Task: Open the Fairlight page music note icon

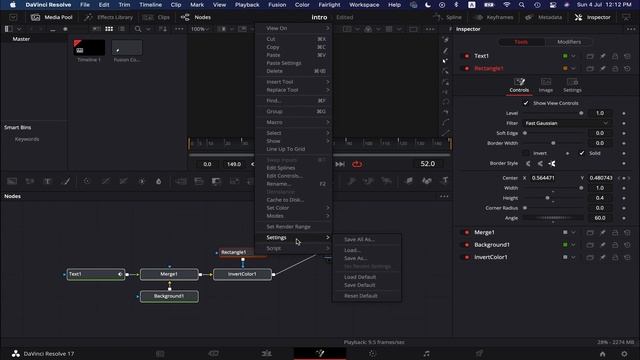Action: point(426,353)
